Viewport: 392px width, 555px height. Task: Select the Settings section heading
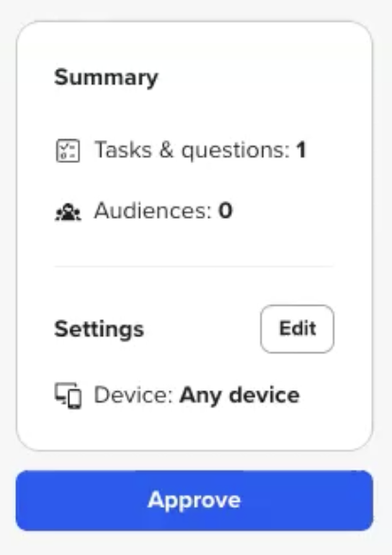click(99, 330)
